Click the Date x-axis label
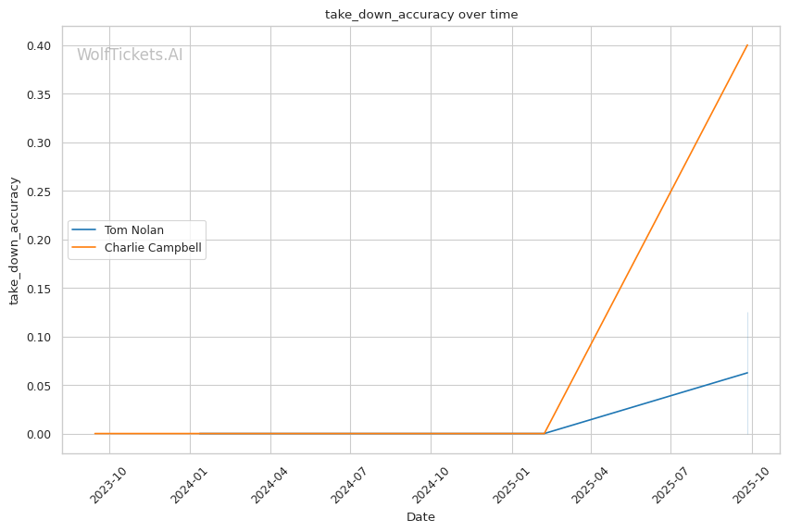The height and width of the screenshot is (532, 789). (x=420, y=517)
